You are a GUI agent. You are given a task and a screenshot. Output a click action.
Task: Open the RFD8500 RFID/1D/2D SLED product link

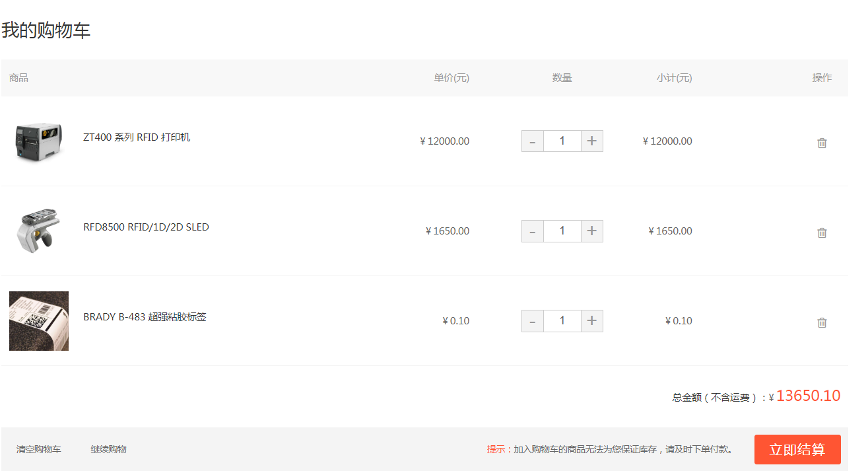coord(146,227)
